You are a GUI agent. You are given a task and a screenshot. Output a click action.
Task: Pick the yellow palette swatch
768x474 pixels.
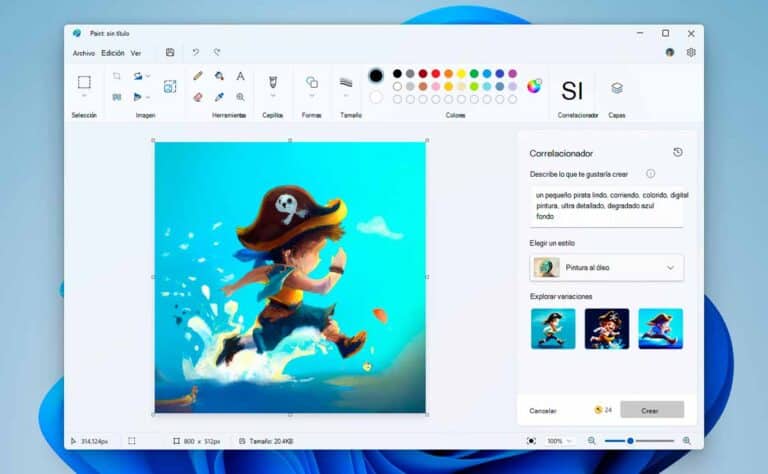point(461,73)
